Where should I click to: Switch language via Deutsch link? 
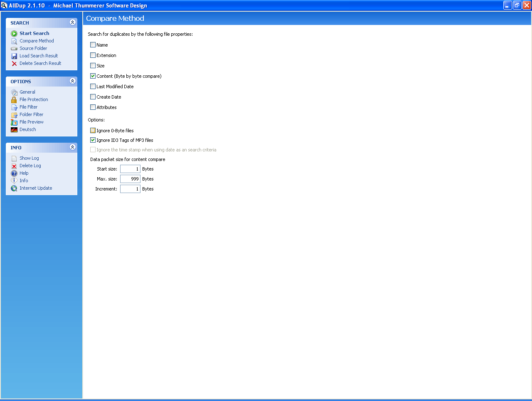coord(28,129)
